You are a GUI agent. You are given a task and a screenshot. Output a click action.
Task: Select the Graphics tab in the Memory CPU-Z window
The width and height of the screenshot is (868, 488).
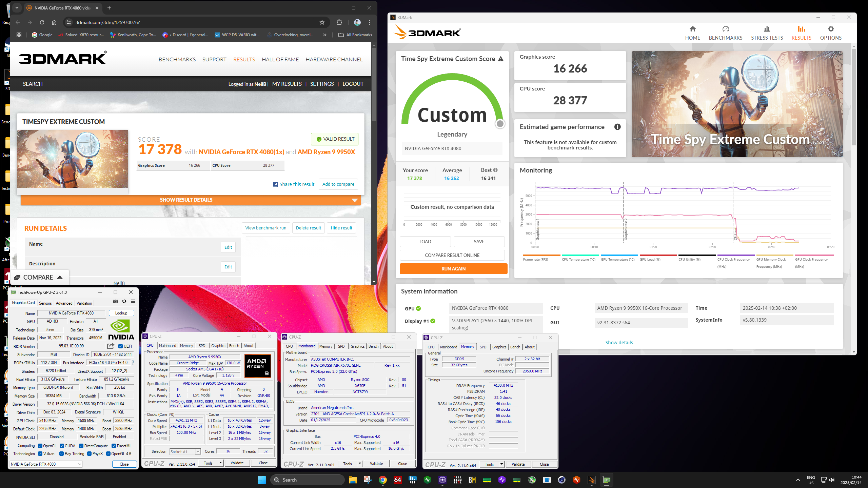click(x=499, y=347)
